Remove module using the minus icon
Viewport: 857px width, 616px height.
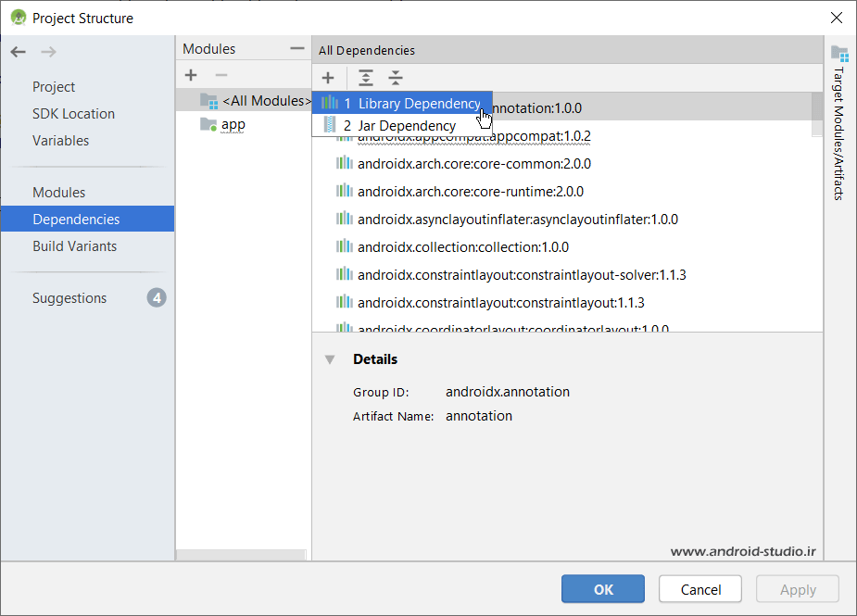(x=221, y=75)
